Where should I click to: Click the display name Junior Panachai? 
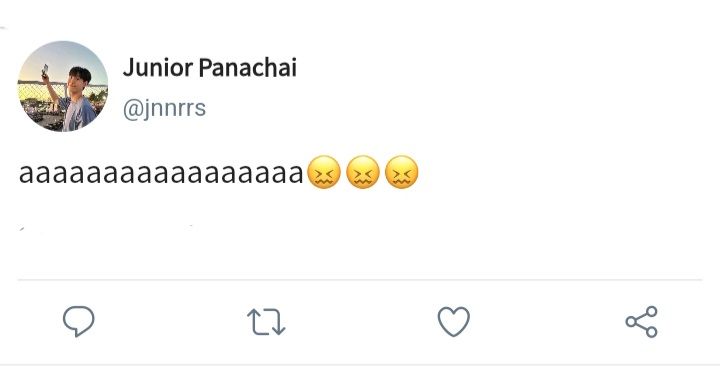(210, 68)
